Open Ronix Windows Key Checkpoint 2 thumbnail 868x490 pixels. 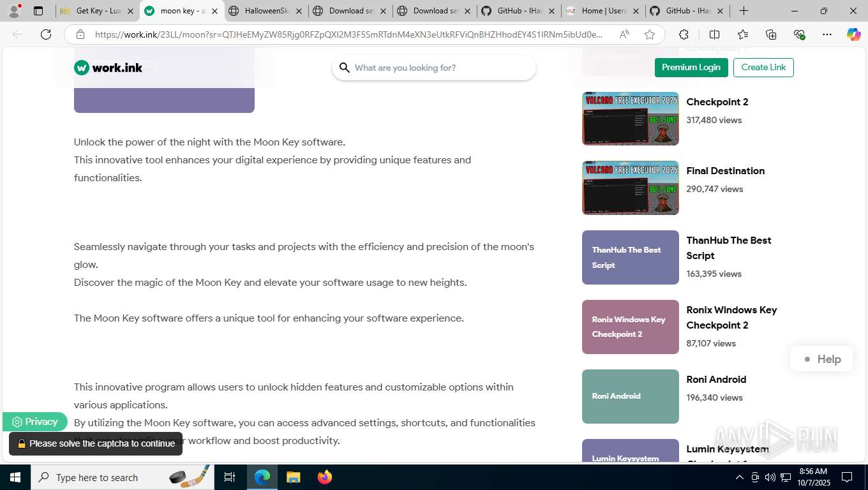(631, 327)
